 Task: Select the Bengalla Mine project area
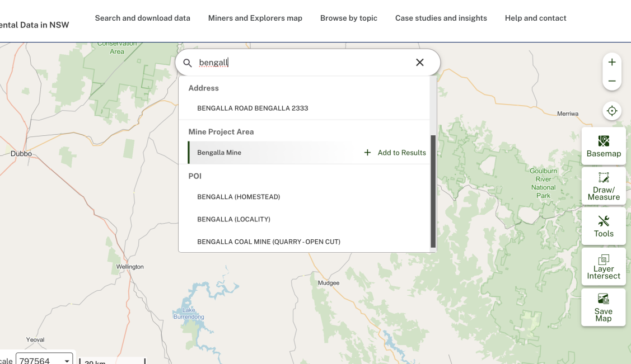pyautogui.click(x=219, y=153)
